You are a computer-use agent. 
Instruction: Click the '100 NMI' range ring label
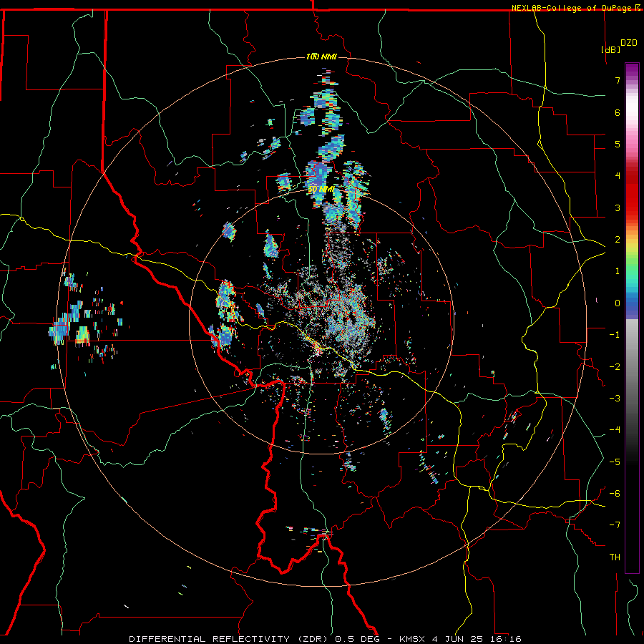321,57
